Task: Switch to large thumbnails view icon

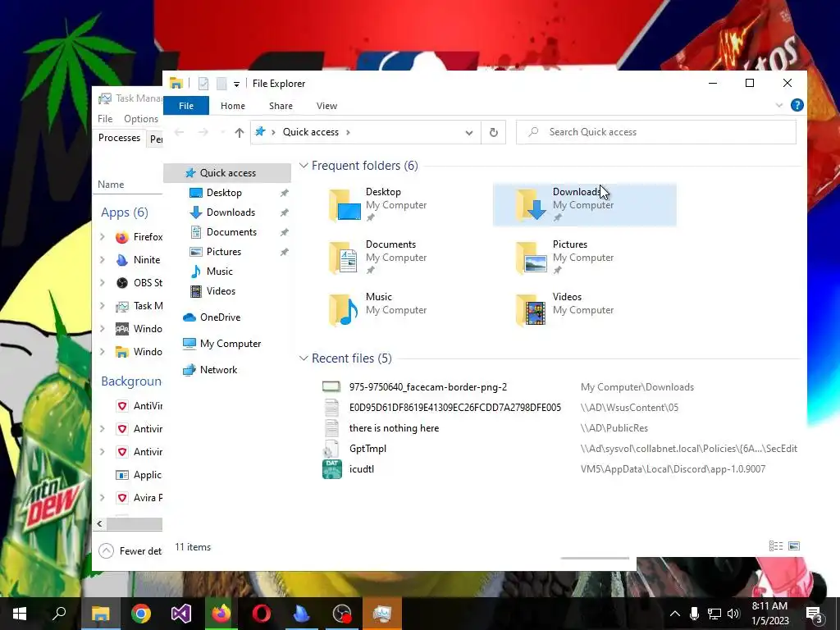Action: [794, 546]
